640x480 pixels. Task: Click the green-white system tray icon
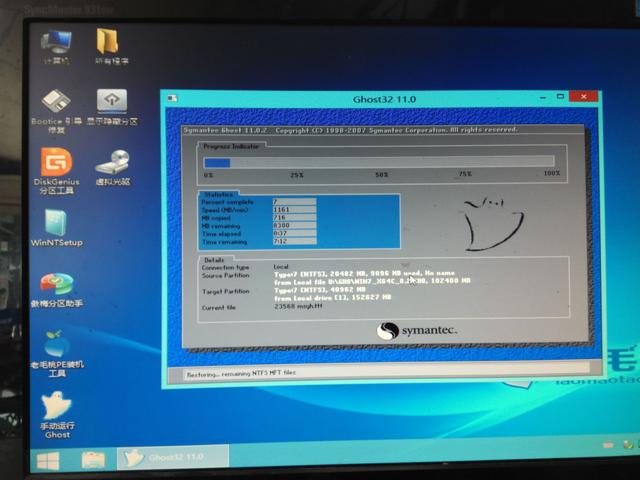628,445
